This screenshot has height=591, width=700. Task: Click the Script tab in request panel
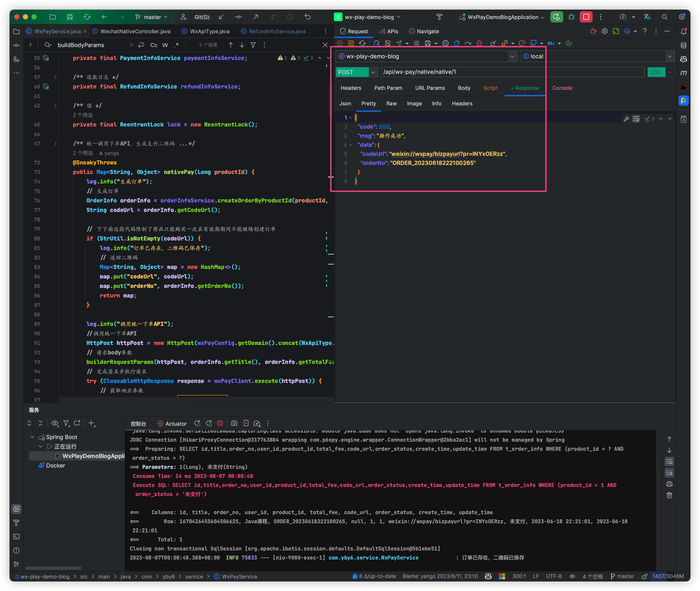point(491,88)
